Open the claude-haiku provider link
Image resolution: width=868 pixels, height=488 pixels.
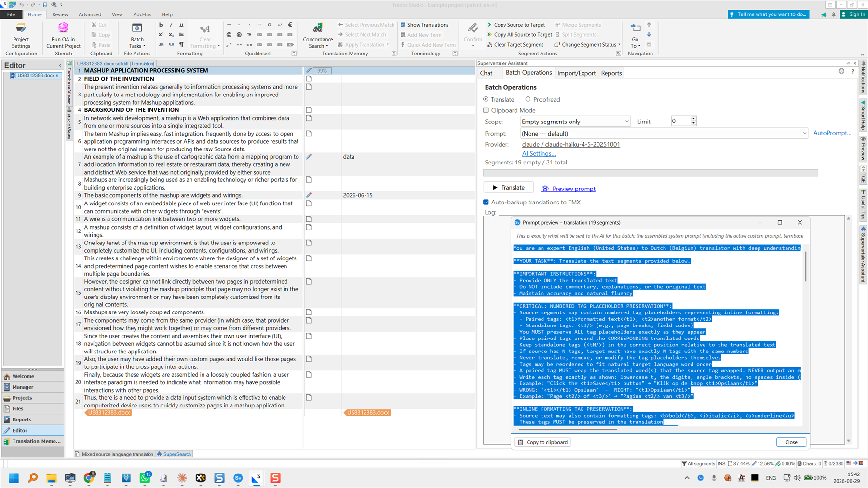(571, 144)
